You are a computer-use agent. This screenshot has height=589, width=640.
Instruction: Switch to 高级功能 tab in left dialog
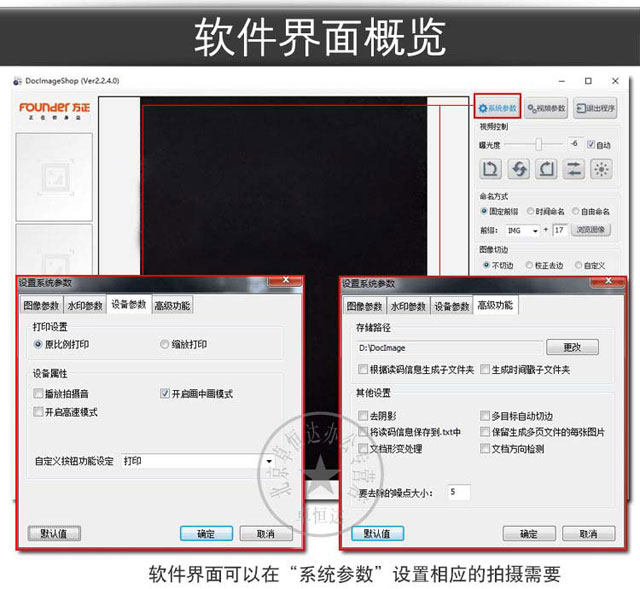[x=172, y=305]
